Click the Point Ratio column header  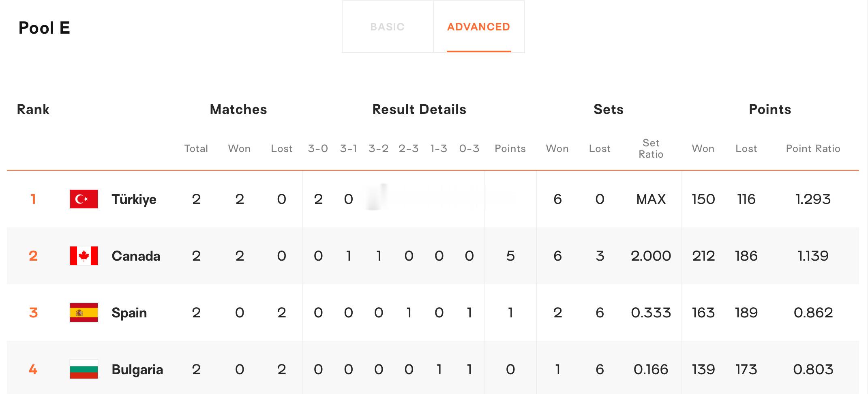pos(813,149)
